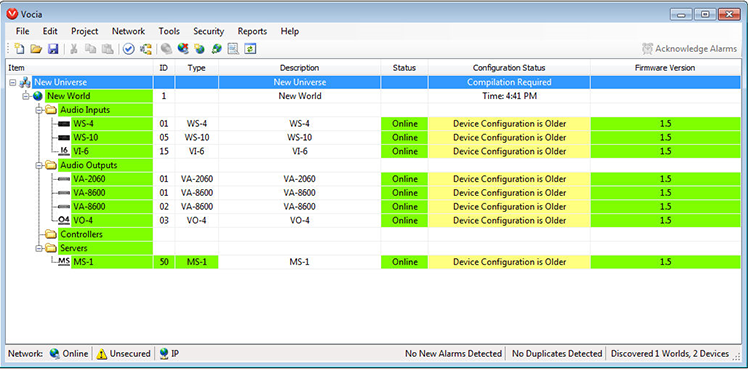The height and width of the screenshot is (369, 750).
Task: Click the Unsecured warning triangle icon
Action: [101, 354]
